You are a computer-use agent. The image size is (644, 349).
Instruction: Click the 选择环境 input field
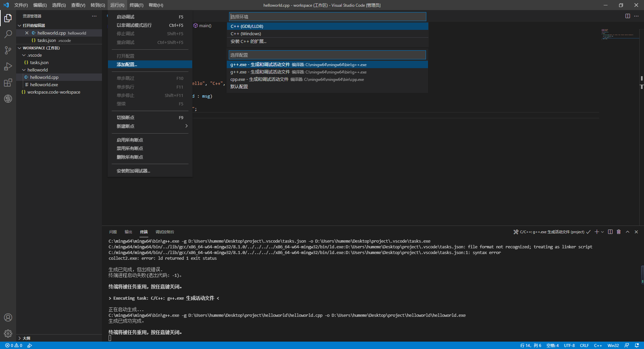(328, 17)
